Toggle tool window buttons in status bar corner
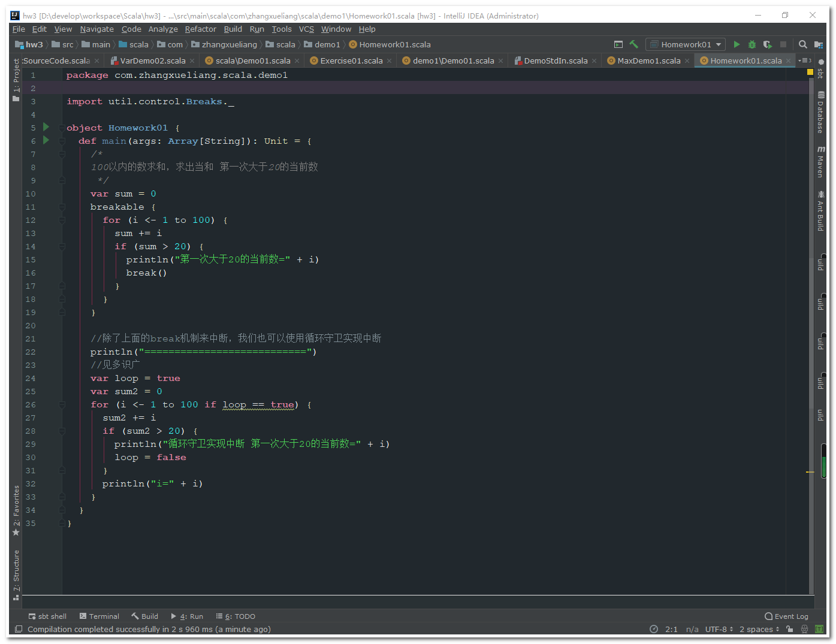The image size is (836, 644). coord(19,629)
